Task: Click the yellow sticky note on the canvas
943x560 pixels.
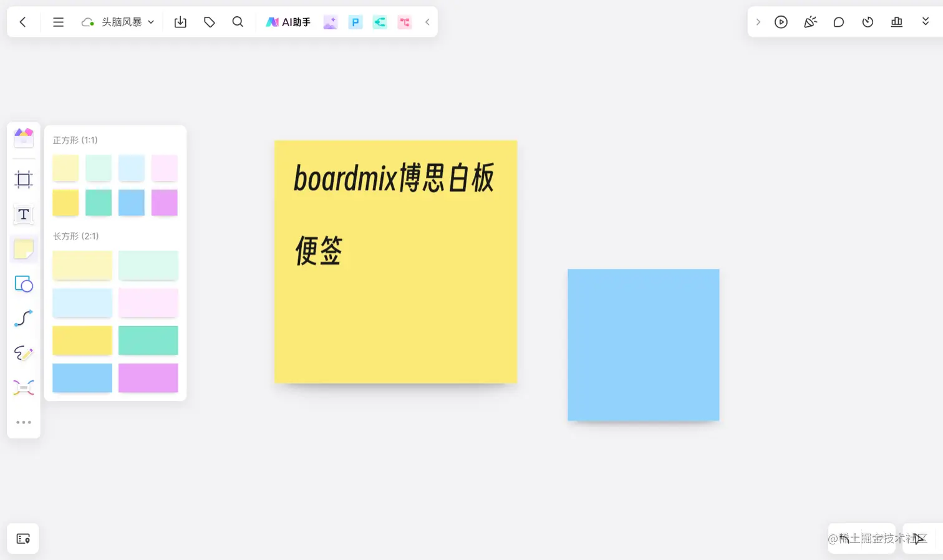Action: click(x=395, y=261)
